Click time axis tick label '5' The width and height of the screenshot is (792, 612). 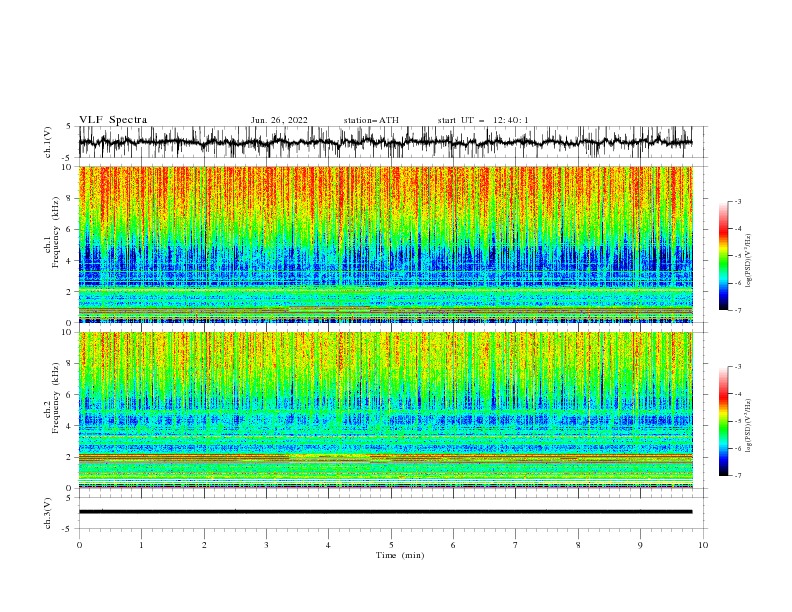point(391,545)
